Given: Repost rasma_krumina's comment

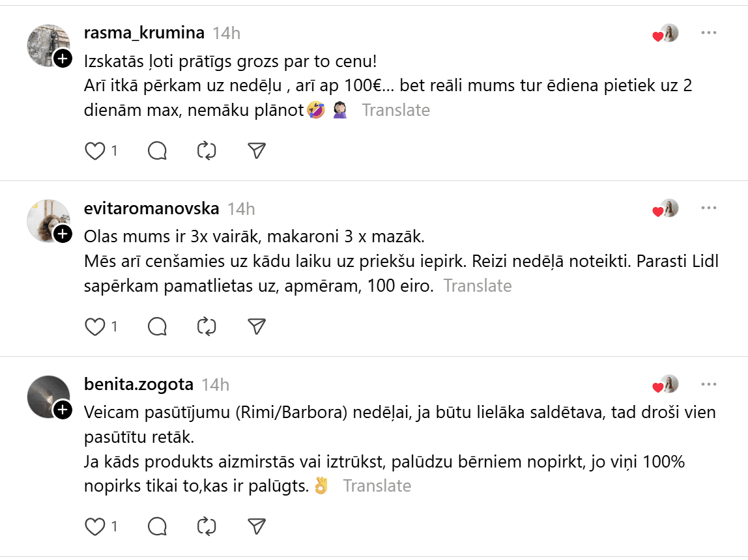Looking at the screenshot, I should click(x=207, y=151).
